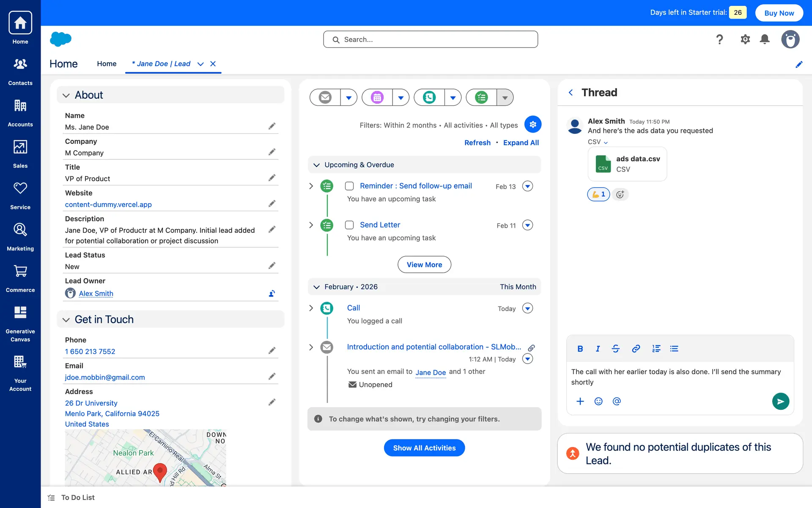Image resolution: width=812 pixels, height=508 pixels.
Task: Send the thread message
Action: pos(780,401)
